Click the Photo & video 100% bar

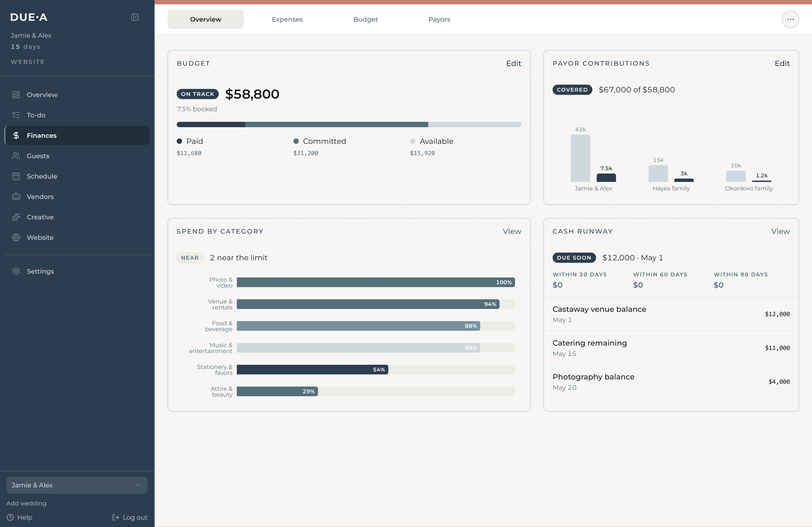coord(376,282)
